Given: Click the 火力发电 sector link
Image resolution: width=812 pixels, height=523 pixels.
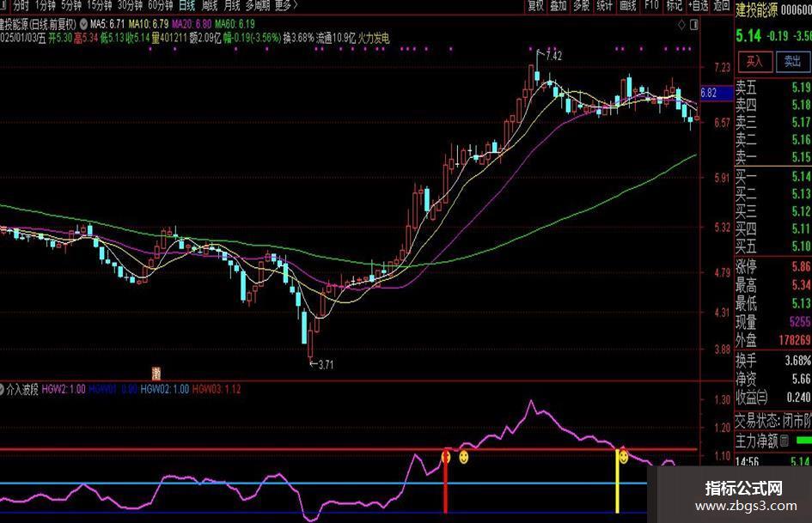Looking at the screenshot, I should tap(374, 38).
